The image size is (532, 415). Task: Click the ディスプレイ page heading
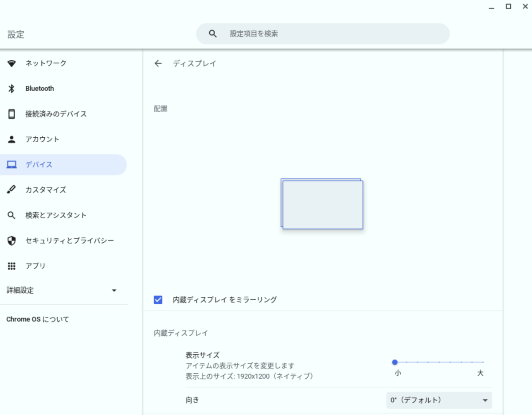pos(195,63)
